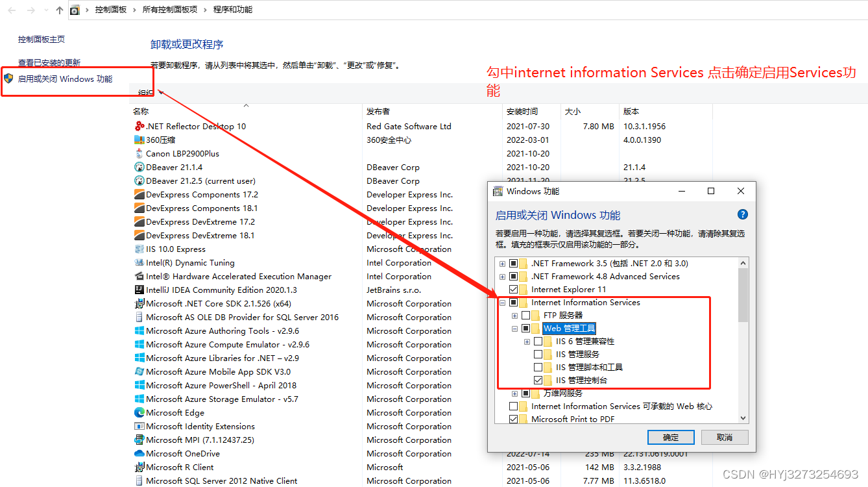Toggle .NET Framework 3.5 checkbox

514,264
